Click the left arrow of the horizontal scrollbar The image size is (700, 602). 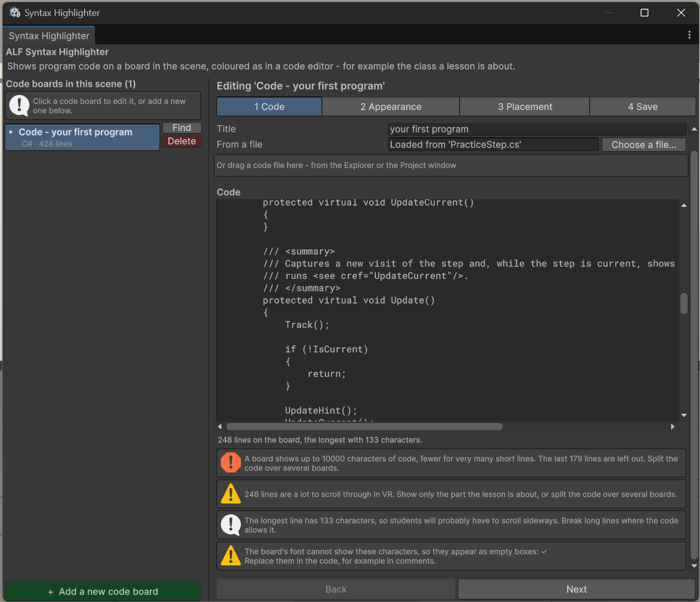coord(220,427)
